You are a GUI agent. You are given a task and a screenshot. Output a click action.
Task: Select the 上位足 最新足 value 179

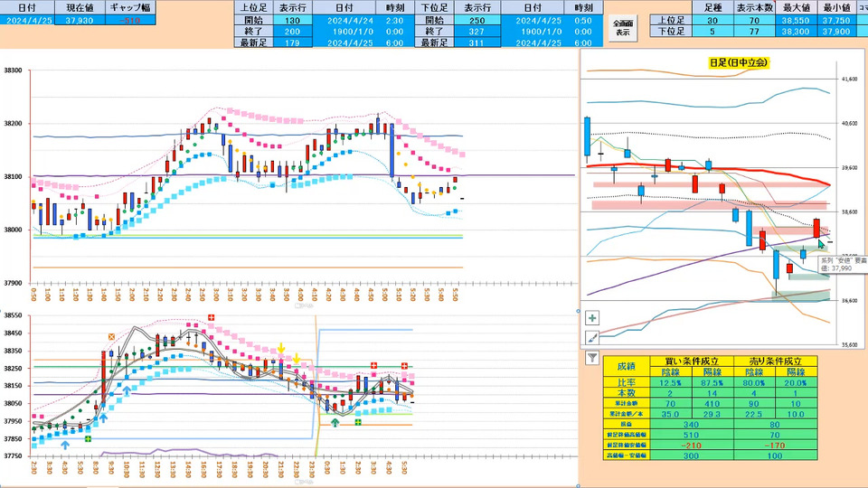(292, 42)
